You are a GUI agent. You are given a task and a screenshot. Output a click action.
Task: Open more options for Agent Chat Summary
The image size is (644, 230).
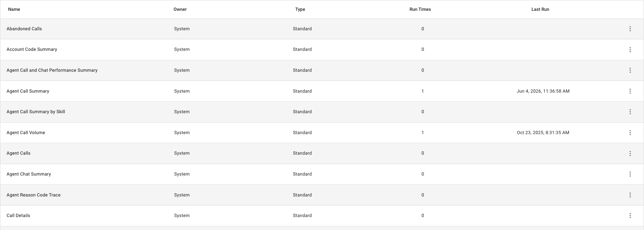[x=630, y=174]
